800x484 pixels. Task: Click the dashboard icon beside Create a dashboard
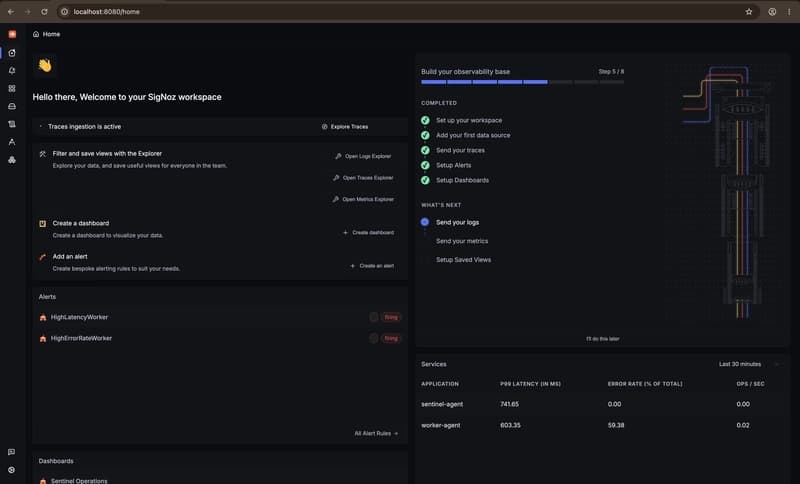(x=43, y=223)
